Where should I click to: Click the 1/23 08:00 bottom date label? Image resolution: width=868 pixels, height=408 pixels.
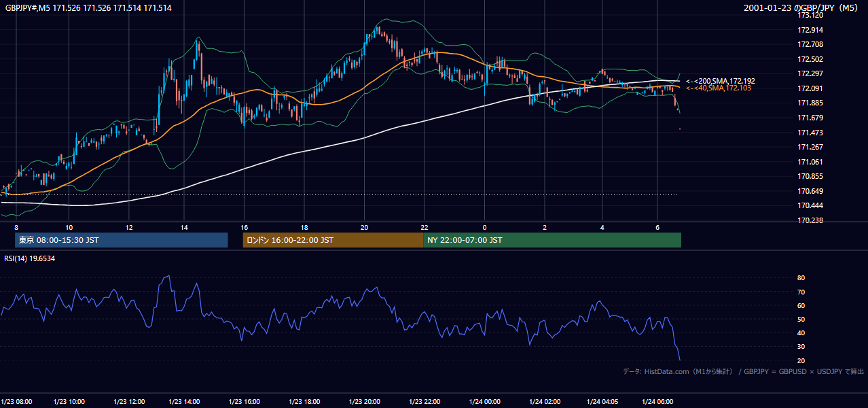pos(16,402)
